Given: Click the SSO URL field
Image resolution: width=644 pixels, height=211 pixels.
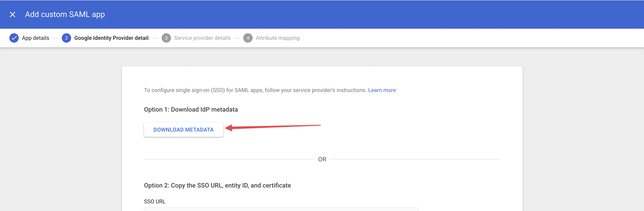Looking at the screenshot, I should [x=281, y=209].
